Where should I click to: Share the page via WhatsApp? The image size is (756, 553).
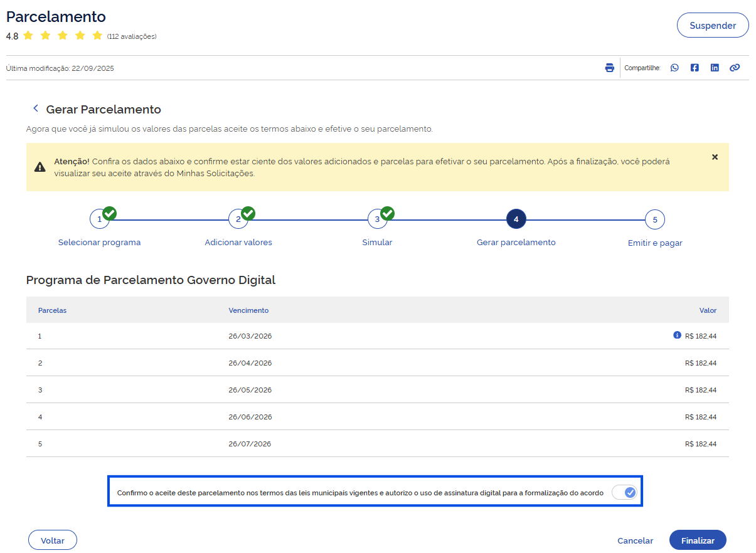point(674,68)
